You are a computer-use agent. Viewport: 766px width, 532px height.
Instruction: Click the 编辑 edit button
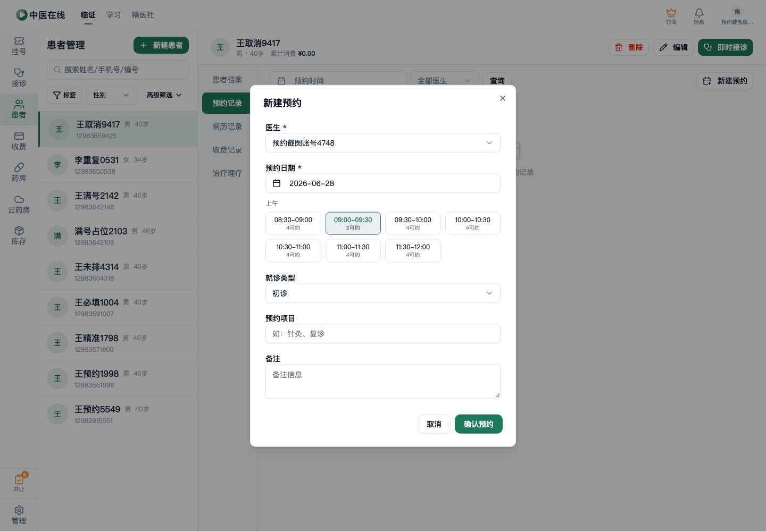tap(673, 47)
